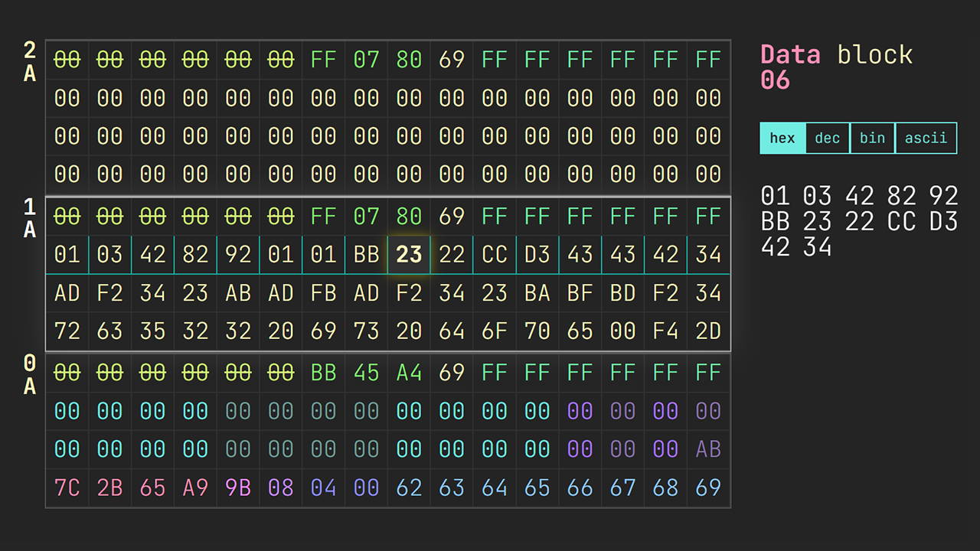980x551 pixels.
Task: Click the BA byte cell
Action: [x=537, y=293]
